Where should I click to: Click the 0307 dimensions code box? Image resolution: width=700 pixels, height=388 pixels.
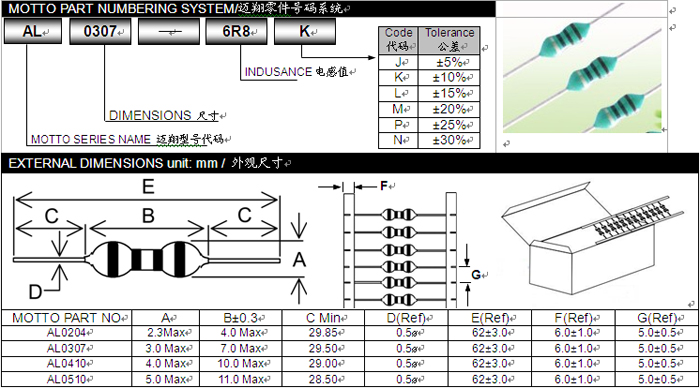100,32
